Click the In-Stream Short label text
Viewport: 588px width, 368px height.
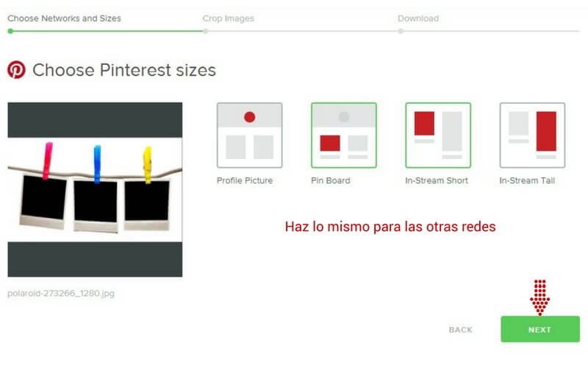[x=437, y=180]
